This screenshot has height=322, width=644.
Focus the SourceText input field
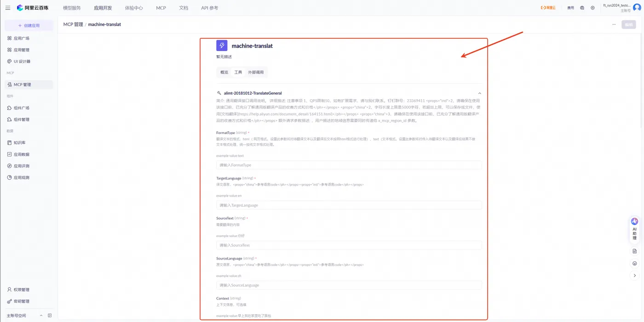(x=349, y=245)
